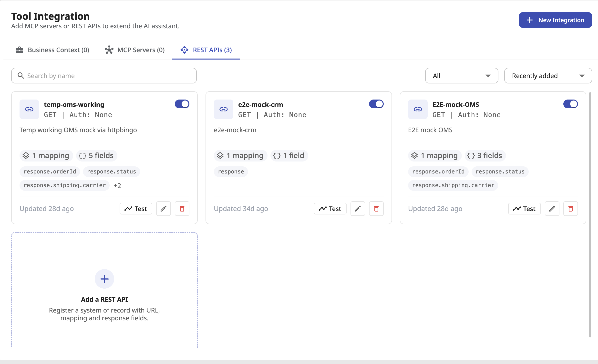Edit e2e-mock-crm with pencil icon
The width and height of the screenshot is (598, 364).
358,209
